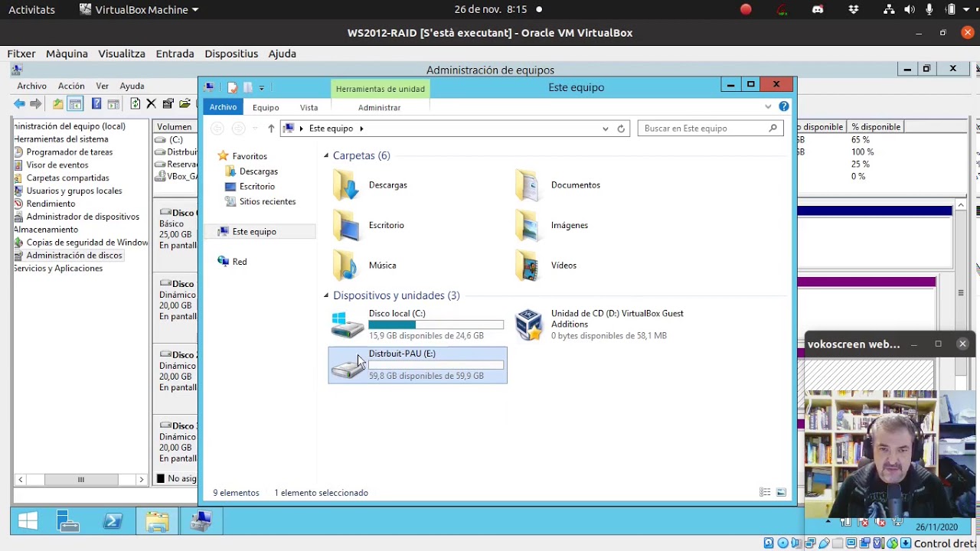Image resolution: width=980 pixels, height=551 pixels.
Task: Click the breadcrumb arrow after Este equipo
Action: click(x=361, y=129)
